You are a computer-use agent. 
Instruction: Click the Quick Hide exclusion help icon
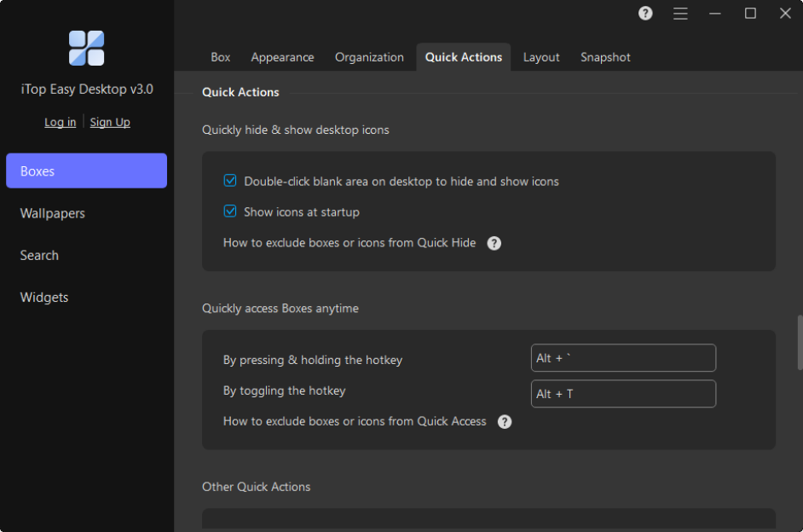(494, 243)
